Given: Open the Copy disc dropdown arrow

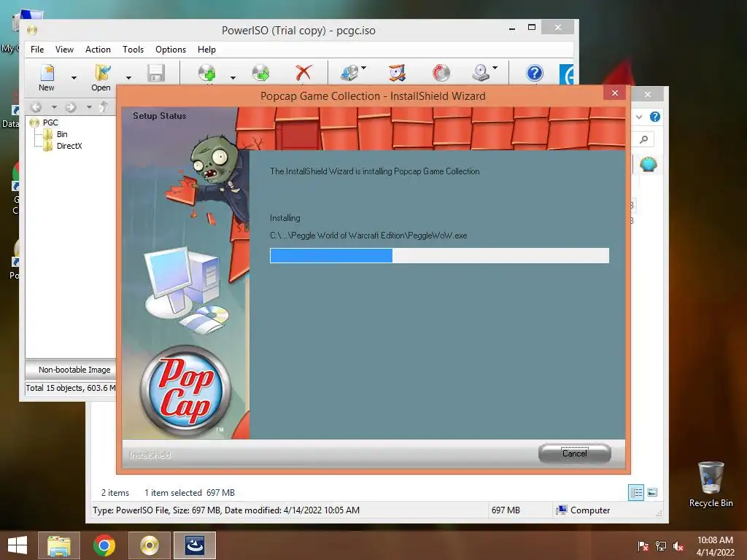Looking at the screenshot, I should coord(364,68).
